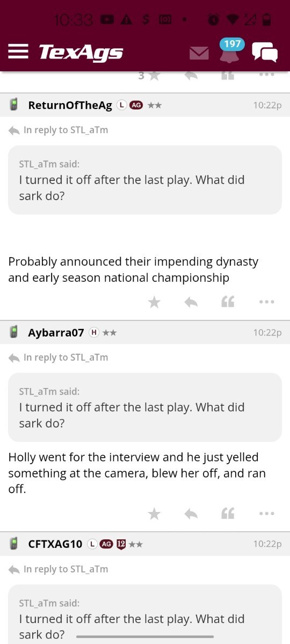
Task: Open more options on ReturnOfTheAg's post
Action: pos(266,303)
